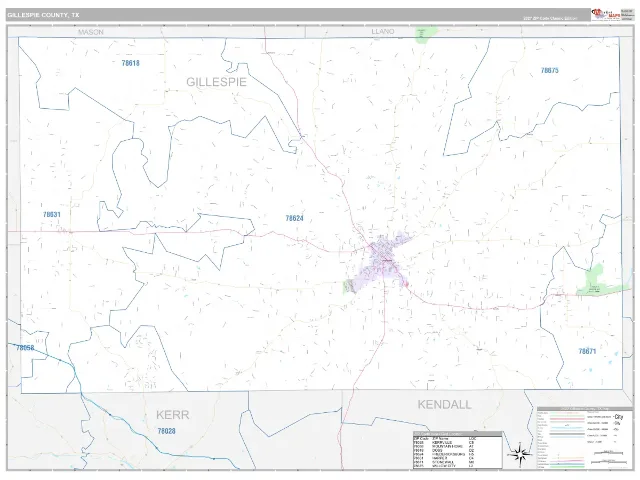Viewport: 640px width, 480px height.
Task: Click the "ZIP Code Classic Edition" header text
Action: (550, 18)
